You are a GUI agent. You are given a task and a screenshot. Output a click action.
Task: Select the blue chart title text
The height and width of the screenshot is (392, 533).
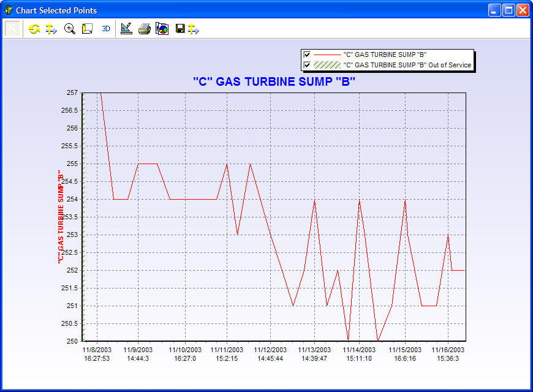[x=274, y=81]
